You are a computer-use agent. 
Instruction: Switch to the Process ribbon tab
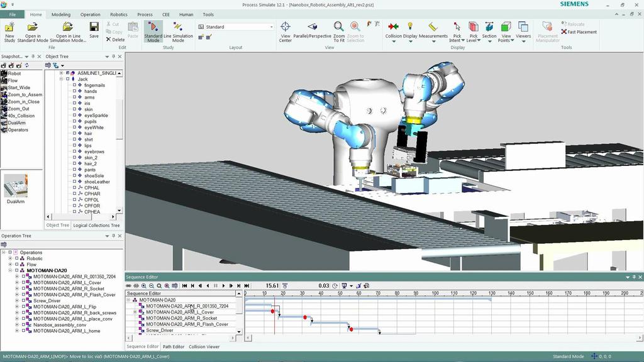pos(145,14)
